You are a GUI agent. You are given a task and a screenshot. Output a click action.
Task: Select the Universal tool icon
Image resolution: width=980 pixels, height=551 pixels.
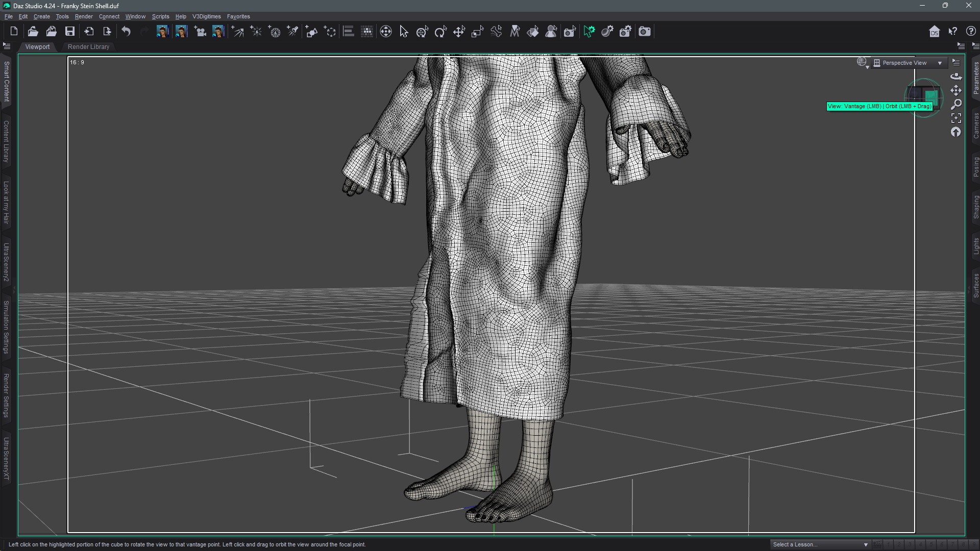click(x=386, y=32)
